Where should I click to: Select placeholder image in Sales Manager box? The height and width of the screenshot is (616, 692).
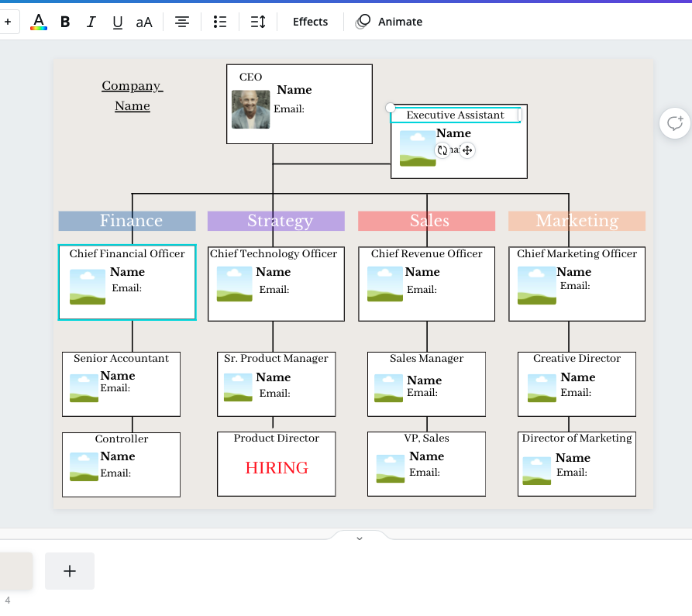388,388
